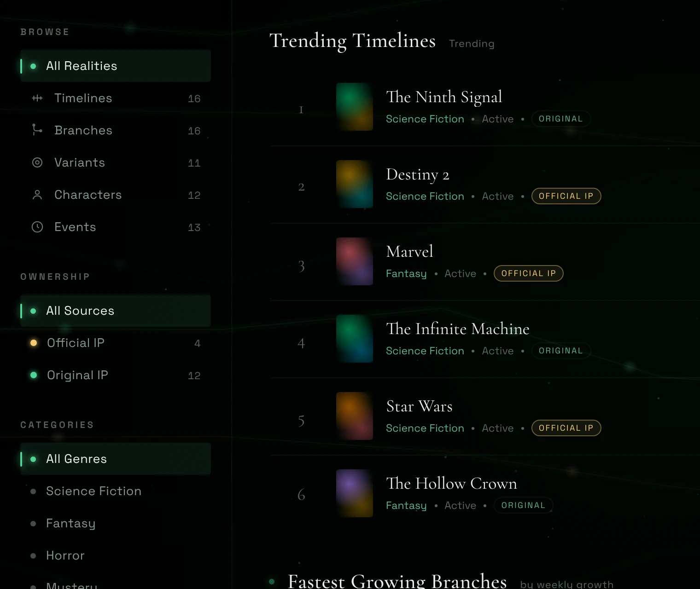The height and width of the screenshot is (589, 700).
Task: Filter by Official IP ownership
Action: point(116,343)
